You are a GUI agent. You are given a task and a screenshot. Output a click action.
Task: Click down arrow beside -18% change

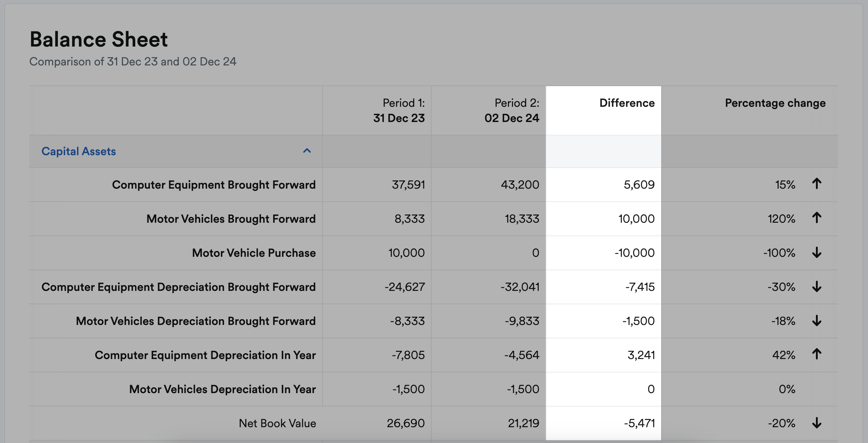pyautogui.click(x=817, y=320)
